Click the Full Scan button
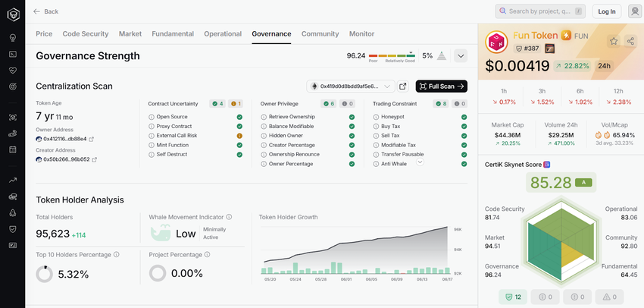644x308 pixels. pos(441,86)
